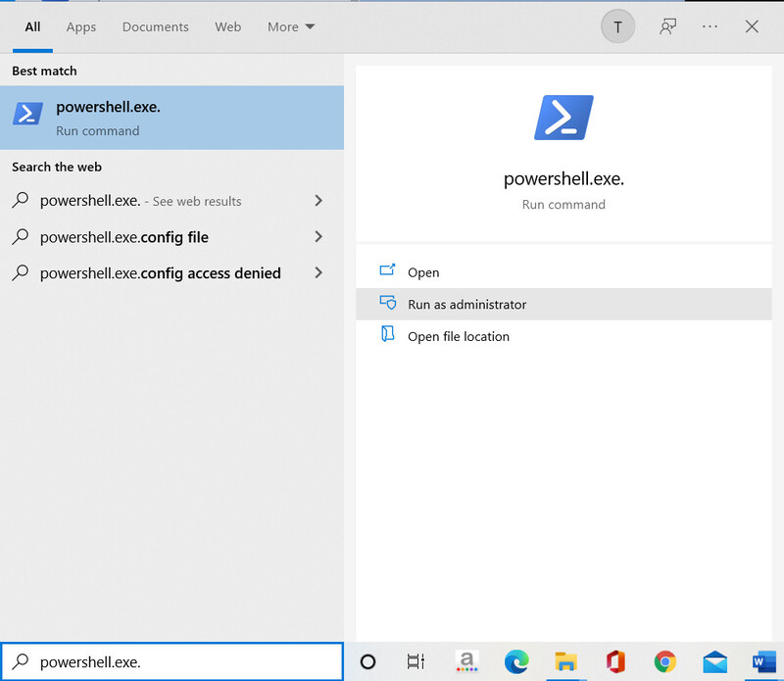
Task: Click 'Run command' label in preview pane
Action: tap(563, 205)
